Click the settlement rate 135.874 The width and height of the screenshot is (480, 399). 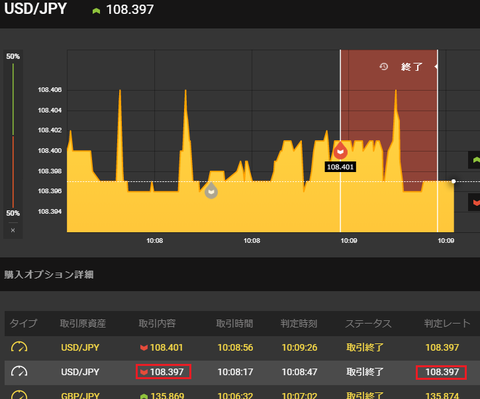point(442,395)
